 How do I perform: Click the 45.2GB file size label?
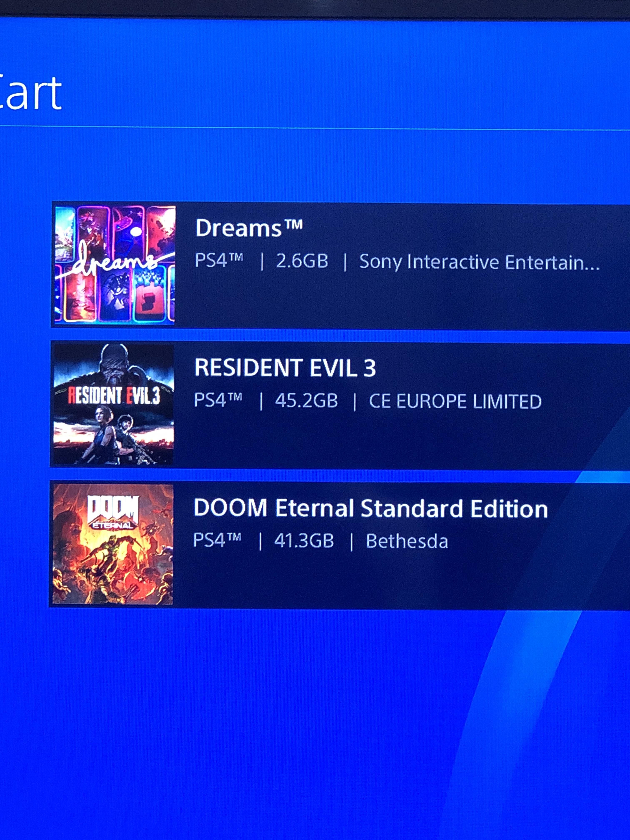(x=306, y=401)
